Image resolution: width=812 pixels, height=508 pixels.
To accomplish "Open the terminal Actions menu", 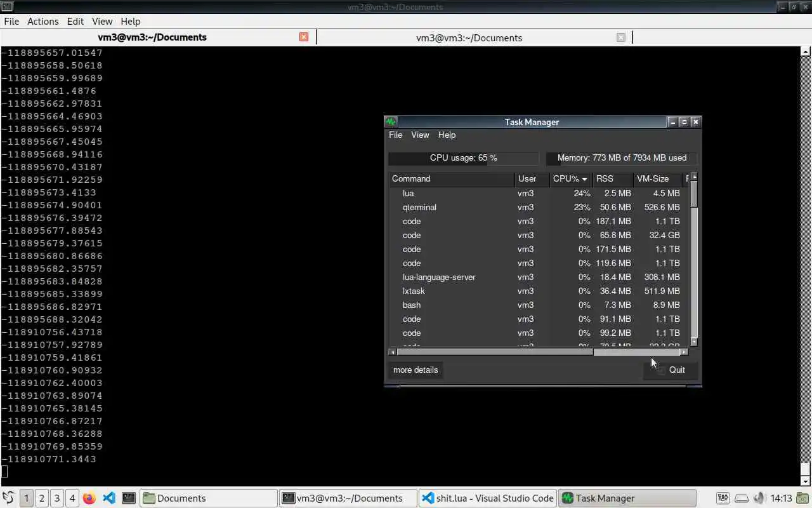I will point(43,21).
